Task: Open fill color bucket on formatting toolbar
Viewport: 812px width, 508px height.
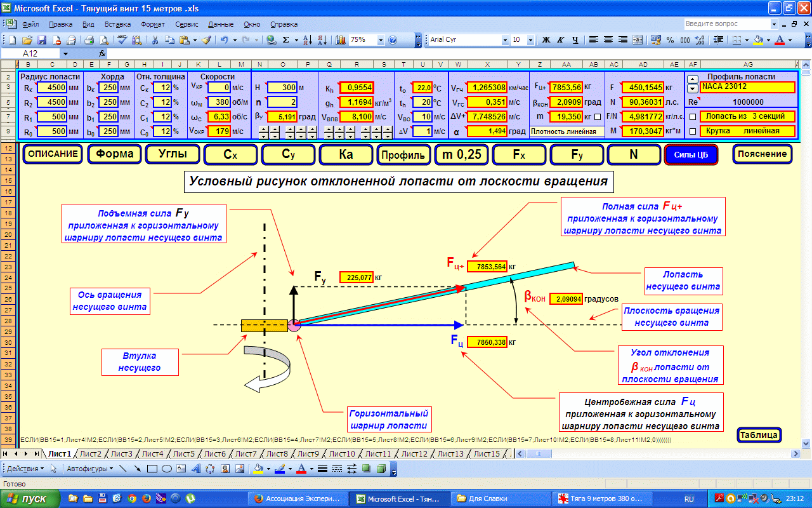Action: [x=757, y=39]
